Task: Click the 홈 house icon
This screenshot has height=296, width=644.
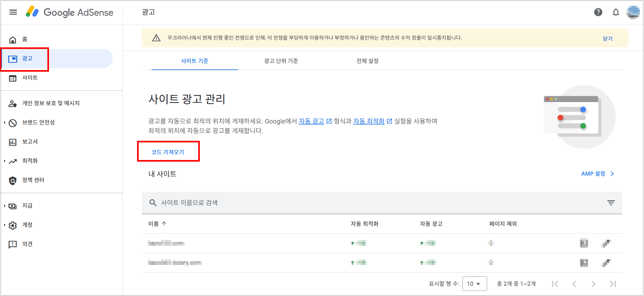Action: (x=12, y=40)
